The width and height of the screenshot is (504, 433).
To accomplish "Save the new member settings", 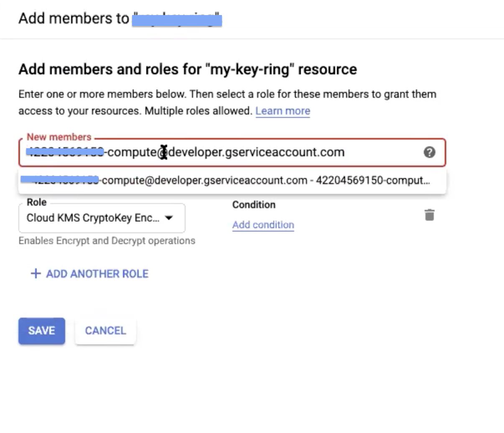I will pos(42,331).
